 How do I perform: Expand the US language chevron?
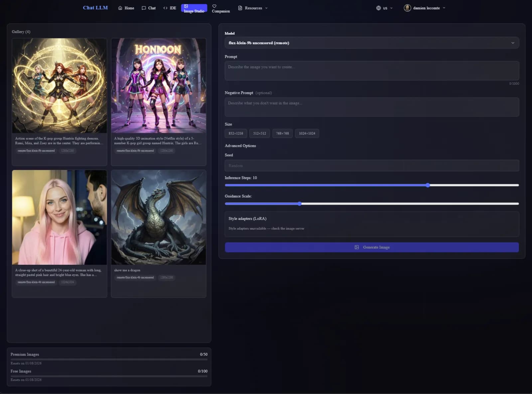click(391, 8)
